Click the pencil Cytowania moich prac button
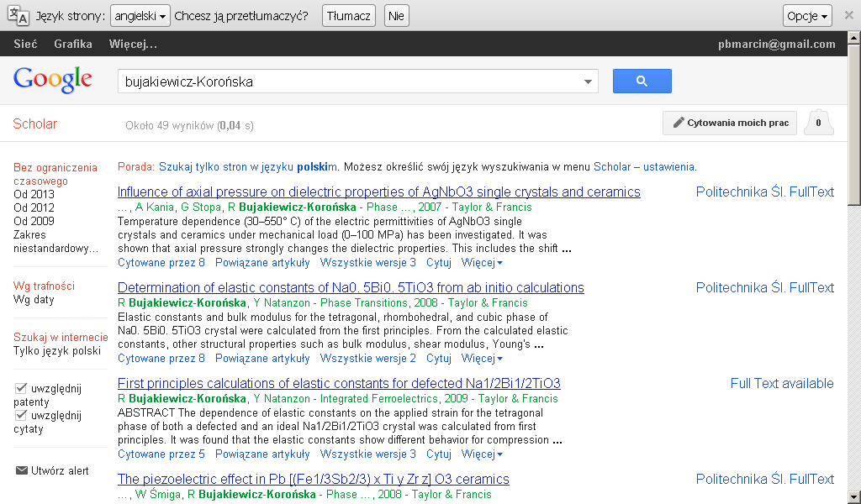 (729, 123)
